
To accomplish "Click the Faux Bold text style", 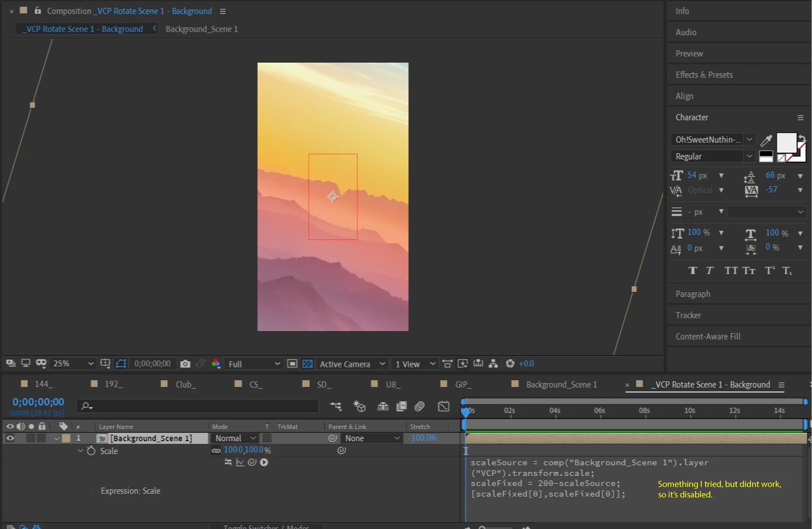I will pyautogui.click(x=693, y=271).
